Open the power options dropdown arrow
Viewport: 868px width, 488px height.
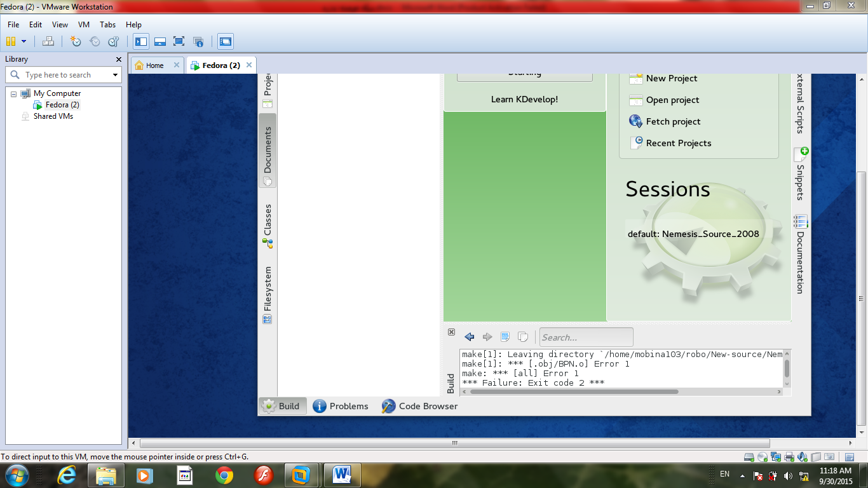tap(24, 41)
